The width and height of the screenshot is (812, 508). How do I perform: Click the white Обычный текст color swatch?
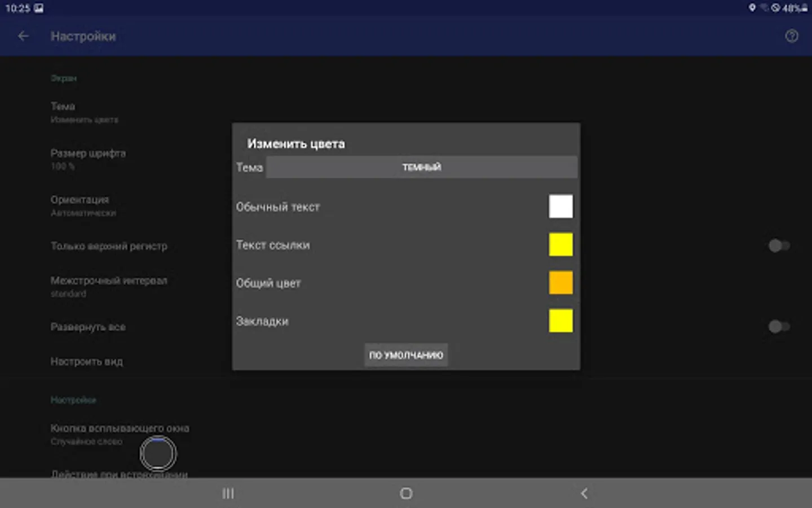561,206
